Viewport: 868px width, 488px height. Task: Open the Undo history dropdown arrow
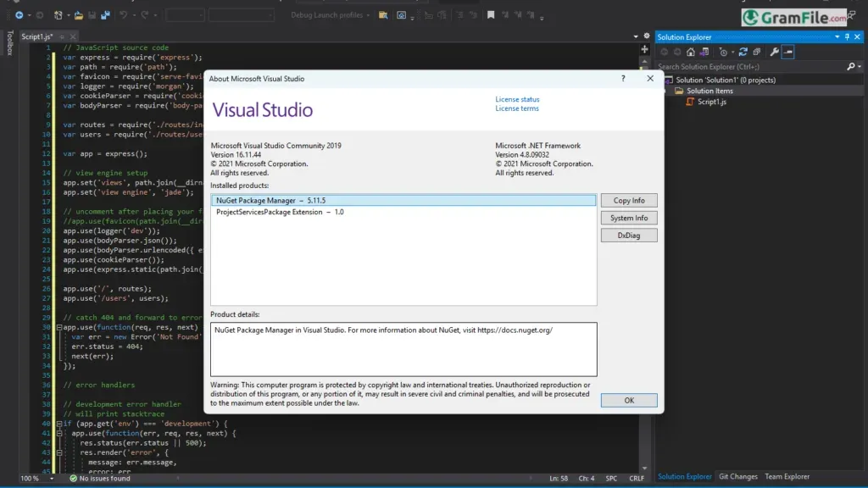tap(133, 15)
